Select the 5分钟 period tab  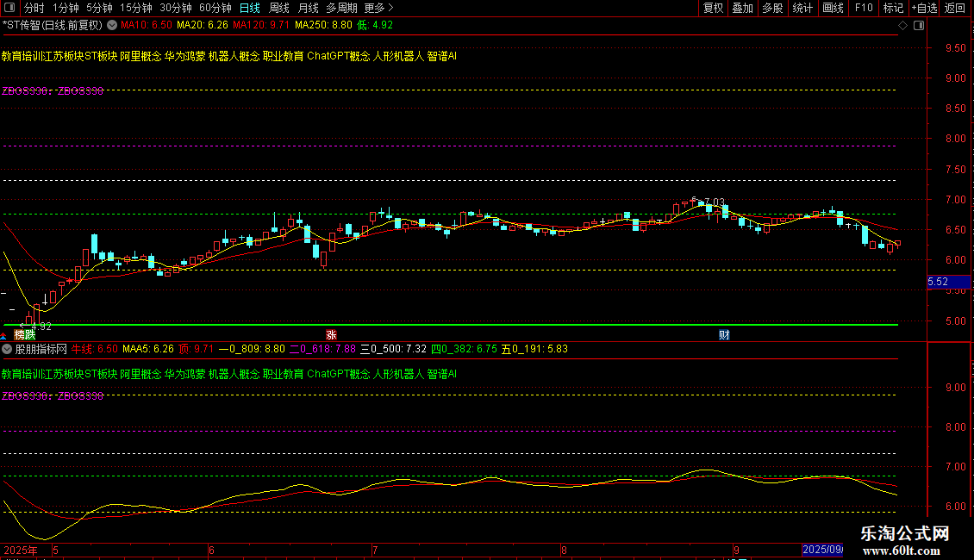point(99,8)
